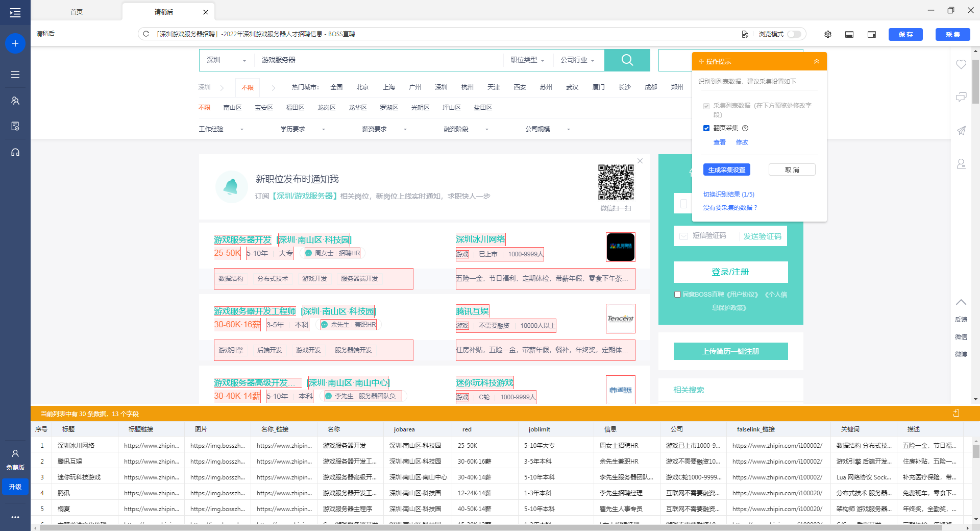Switch to the 首页 tab
This screenshot has width=980, height=531.
(77, 12)
